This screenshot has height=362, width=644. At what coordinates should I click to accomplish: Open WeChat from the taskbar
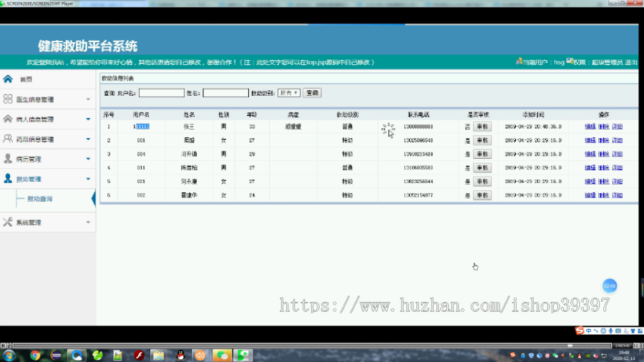(222, 355)
